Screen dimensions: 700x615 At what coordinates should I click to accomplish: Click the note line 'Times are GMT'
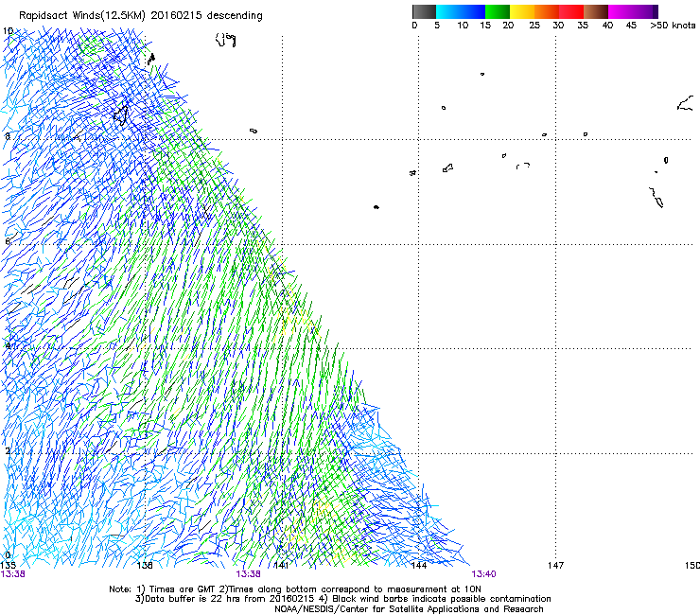[183, 589]
